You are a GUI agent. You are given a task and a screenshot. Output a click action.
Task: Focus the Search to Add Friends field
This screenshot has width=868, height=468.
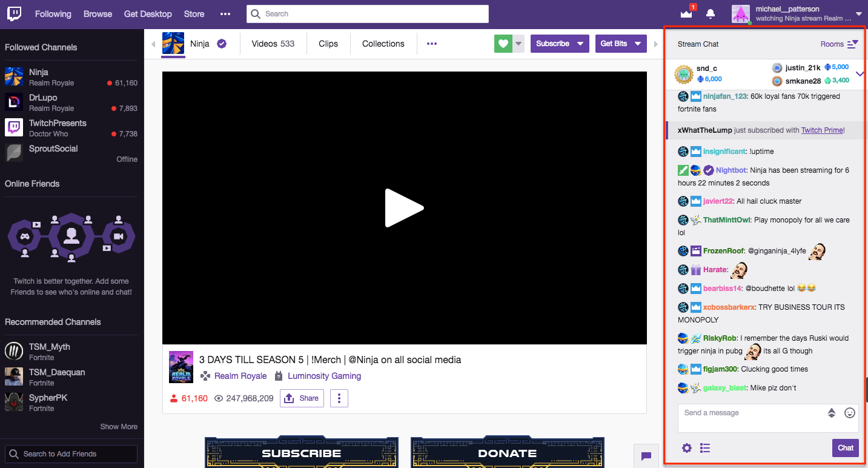tap(71, 454)
